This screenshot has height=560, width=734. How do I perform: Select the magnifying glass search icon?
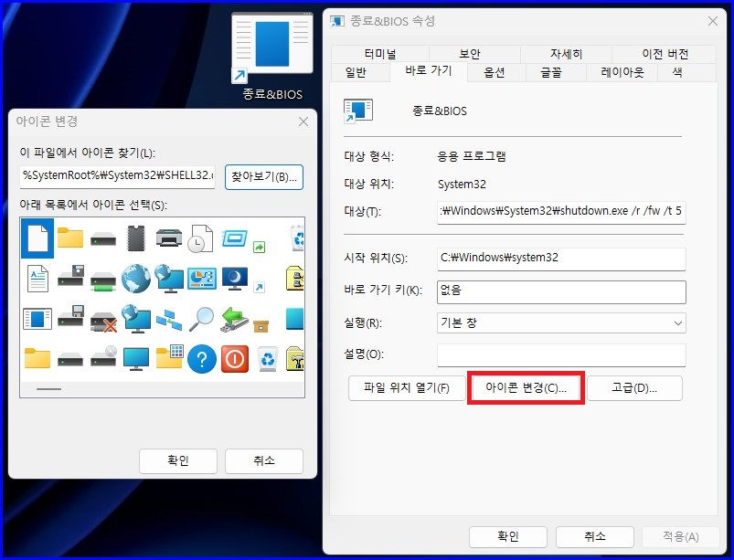click(x=202, y=319)
